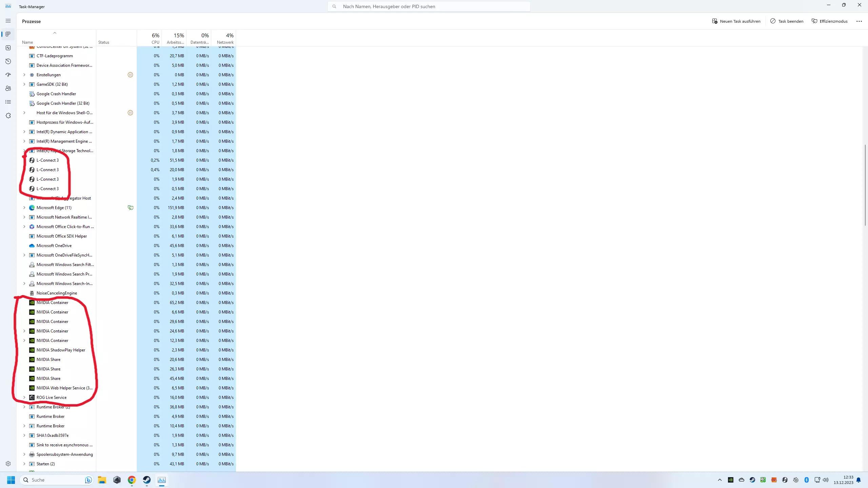Select NVIDIA Container with 65,2 MB

click(126, 303)
